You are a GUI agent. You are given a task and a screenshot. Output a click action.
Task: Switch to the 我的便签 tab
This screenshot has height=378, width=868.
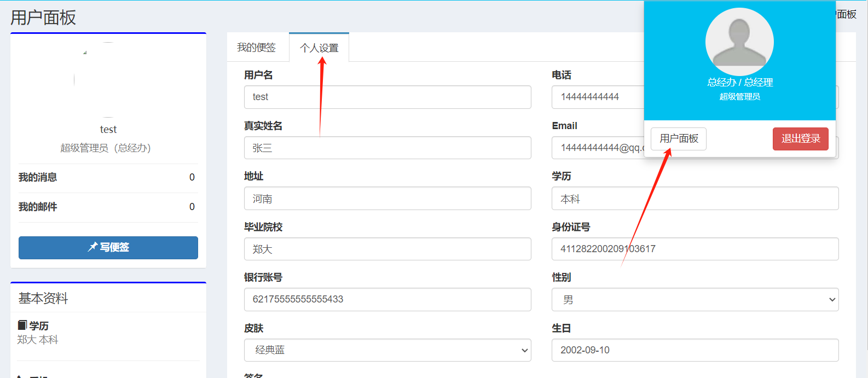(x=256, y=48)
